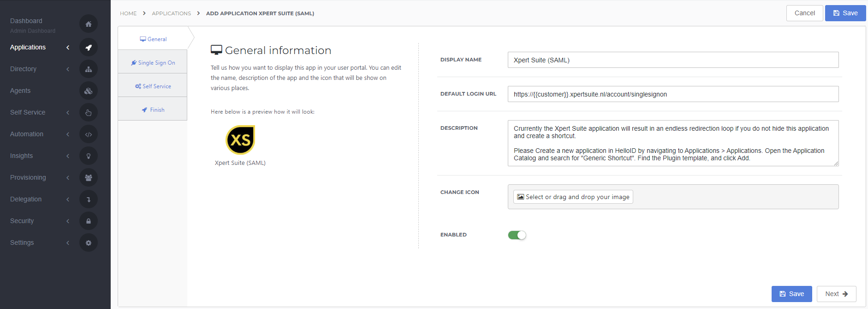Click the Xpert Suite XS app icon preview
Image resolution: width=868 pixels, height=309 pixels.
tap(240, 140)
